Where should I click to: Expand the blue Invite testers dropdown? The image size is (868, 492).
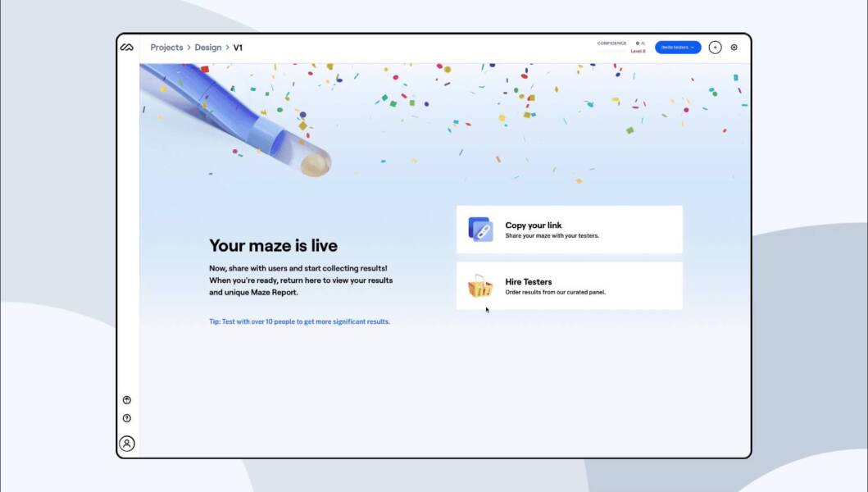pyautogui.click(x=678, y=47)
